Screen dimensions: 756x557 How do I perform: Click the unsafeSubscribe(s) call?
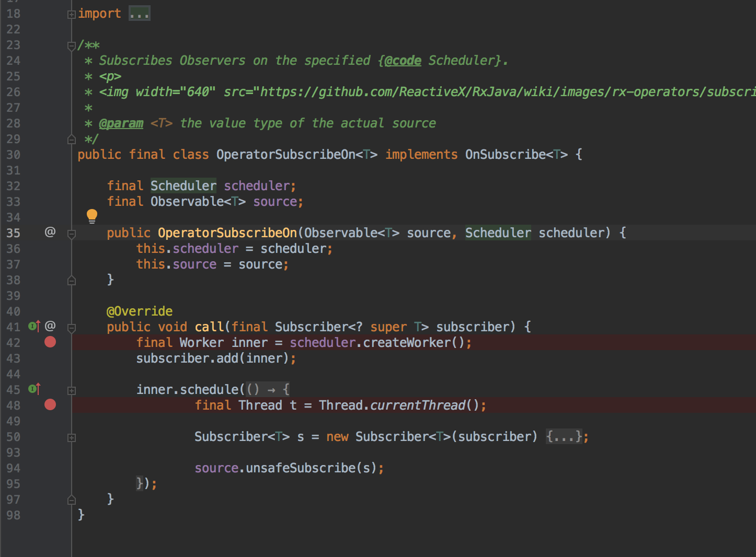pos(311,468)
